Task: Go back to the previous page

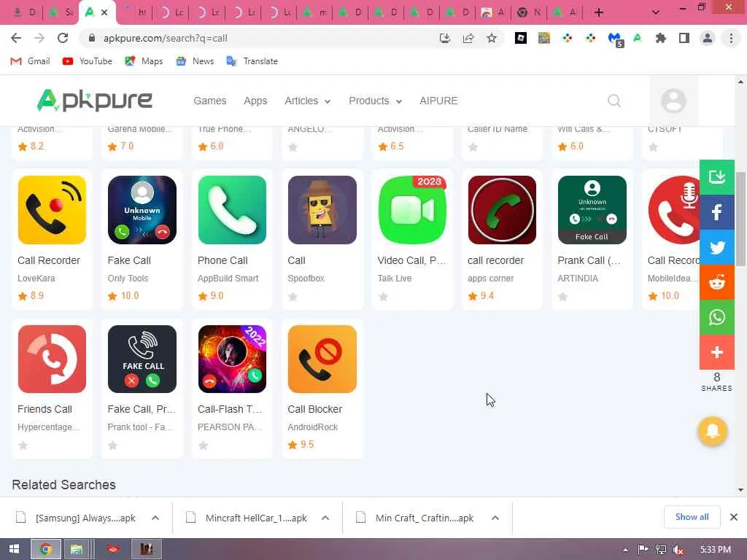Action: coord(16,38)
